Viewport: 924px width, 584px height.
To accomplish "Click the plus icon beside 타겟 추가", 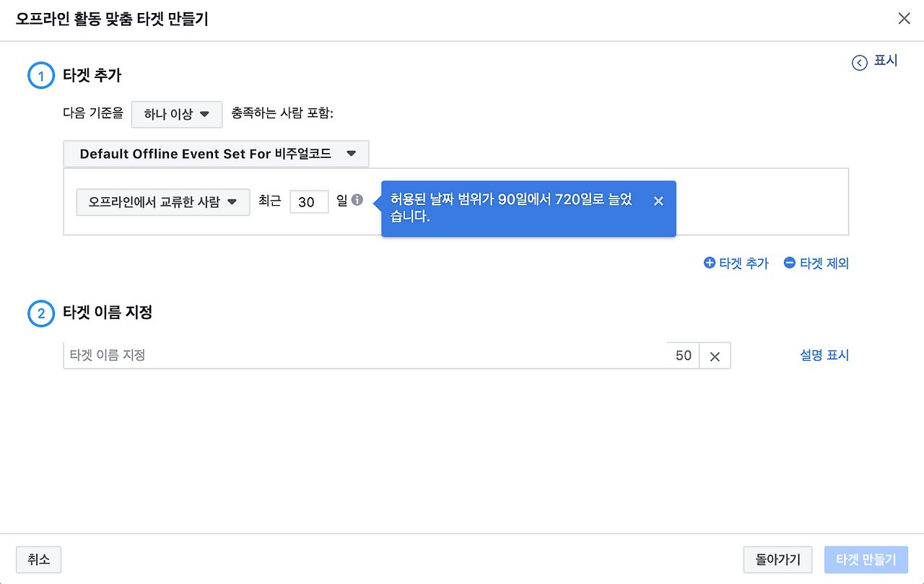I will [709, 263].
